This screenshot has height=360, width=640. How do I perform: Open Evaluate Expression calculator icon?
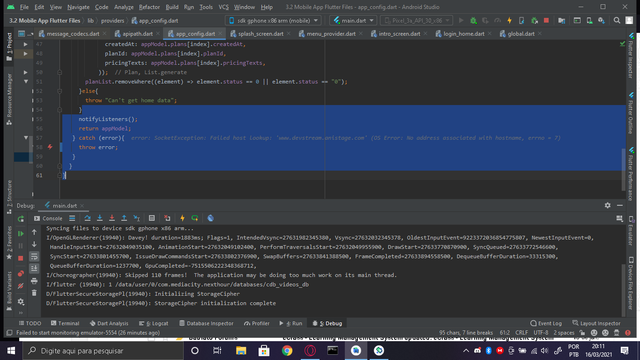(152, 218)
